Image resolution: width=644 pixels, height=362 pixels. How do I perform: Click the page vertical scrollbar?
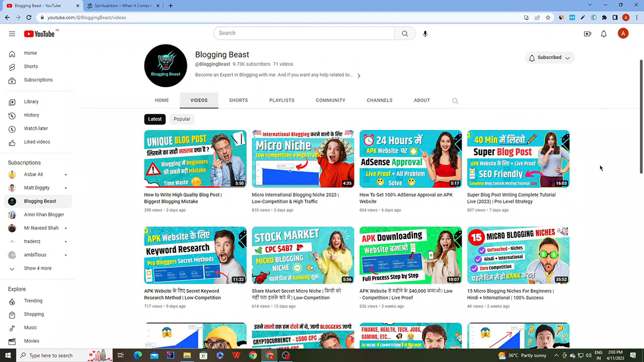coord(641,117)
